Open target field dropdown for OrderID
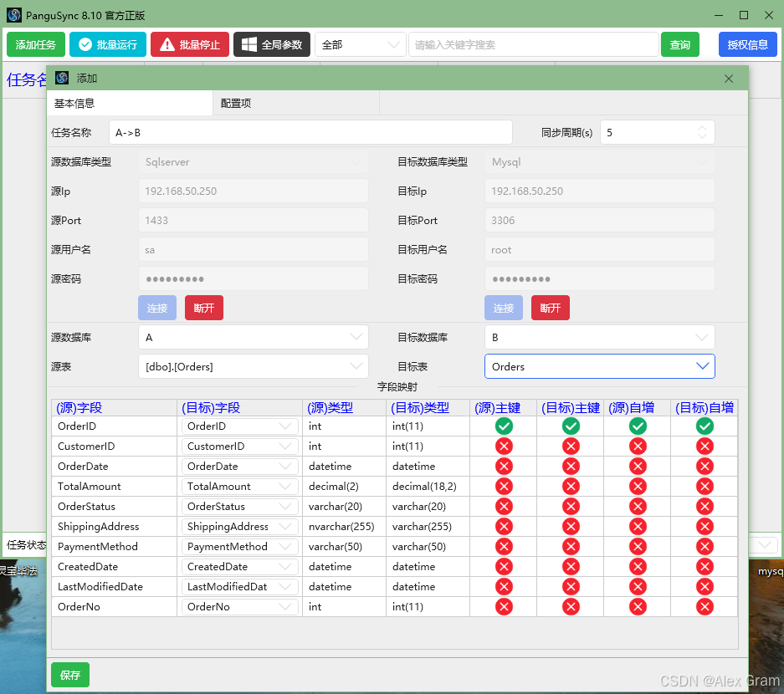This screenshot has width=784, height=694. click(239, 426)
